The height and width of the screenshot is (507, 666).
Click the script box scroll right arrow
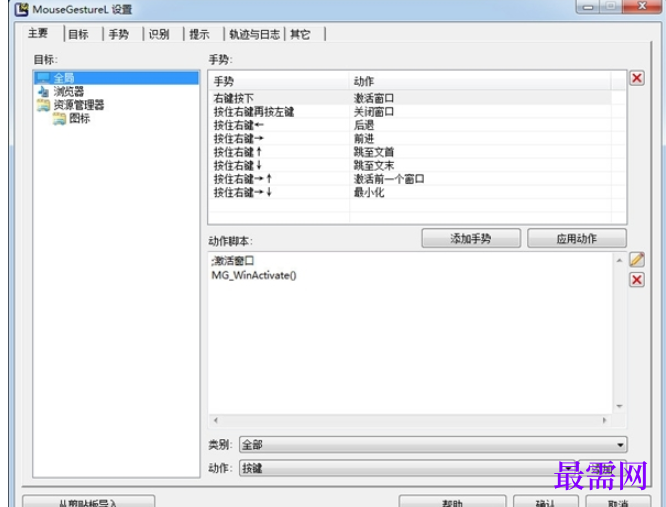click(604, 420)
